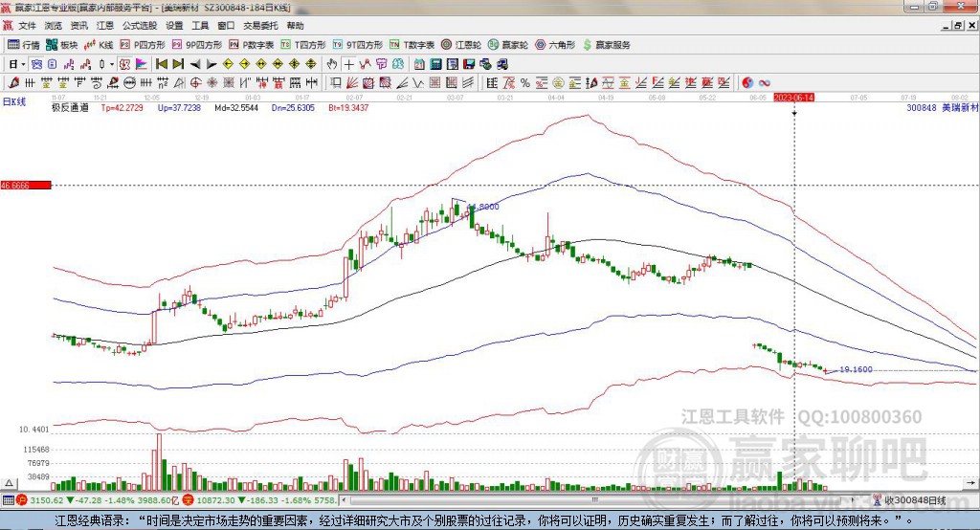
Task: Open 六角形 tool
Action: tap(555, 45)
